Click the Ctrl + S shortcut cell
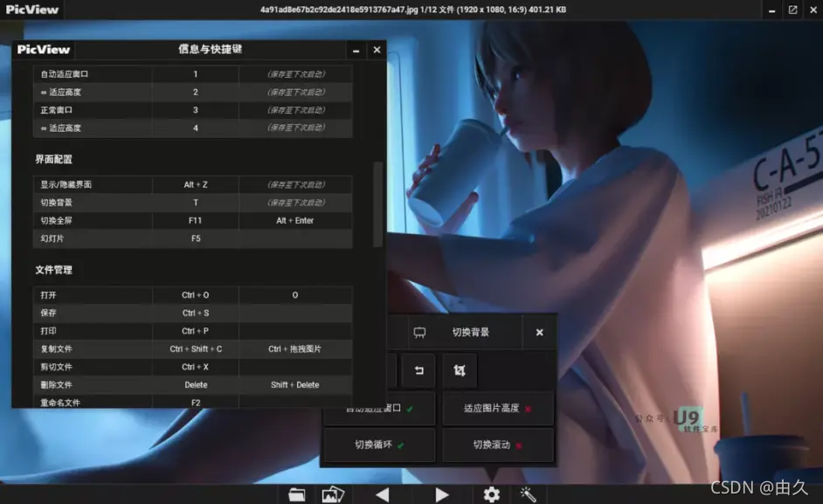The width and height of the screenshot is (823, 504). [x=195, y=313]
